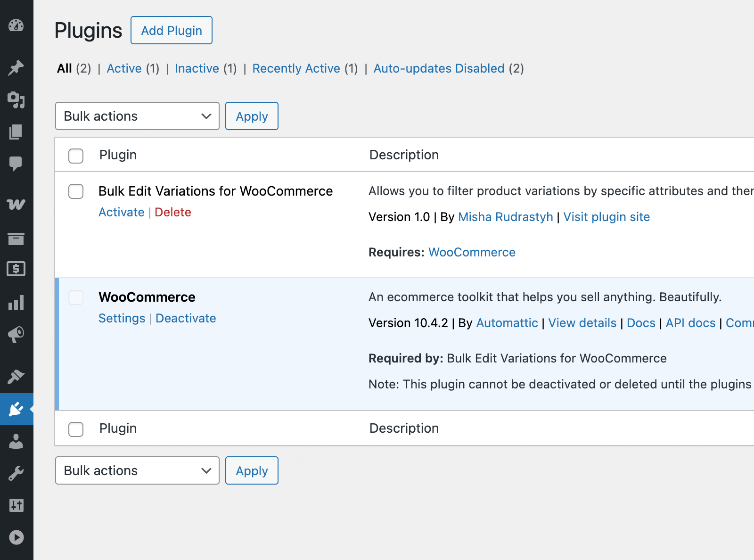Check Bulk Edit Variations plugin checkbox

(76, 191)
